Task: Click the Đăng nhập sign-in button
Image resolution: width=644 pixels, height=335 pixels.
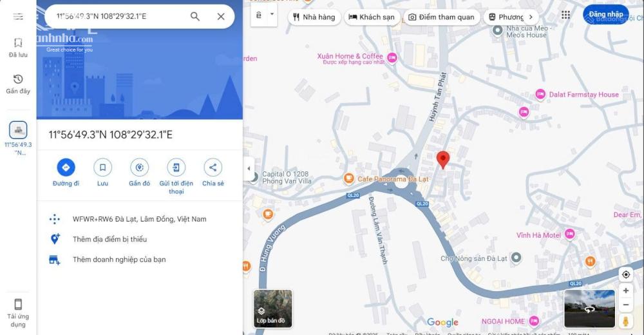Action: coord(606,14)
